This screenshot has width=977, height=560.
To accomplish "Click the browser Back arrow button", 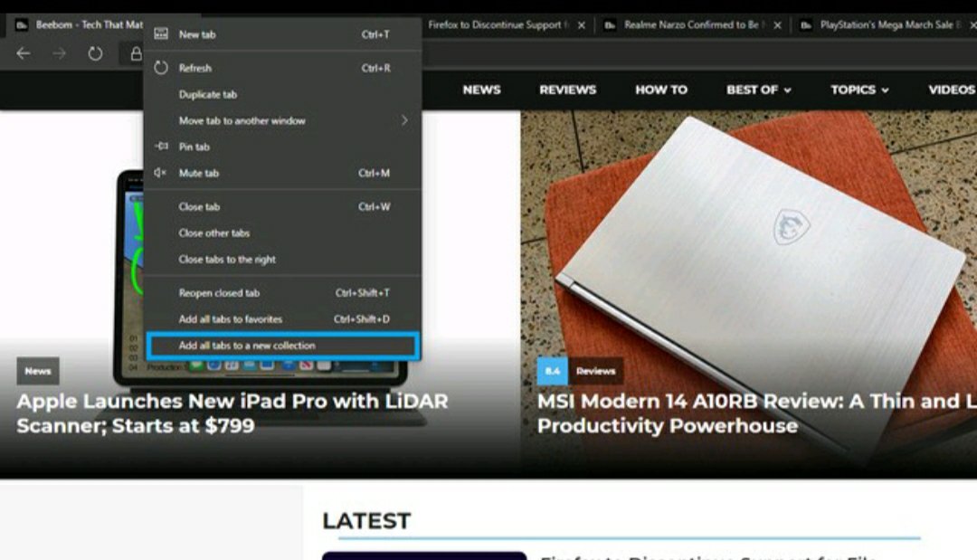I will (x=24, y=54).
